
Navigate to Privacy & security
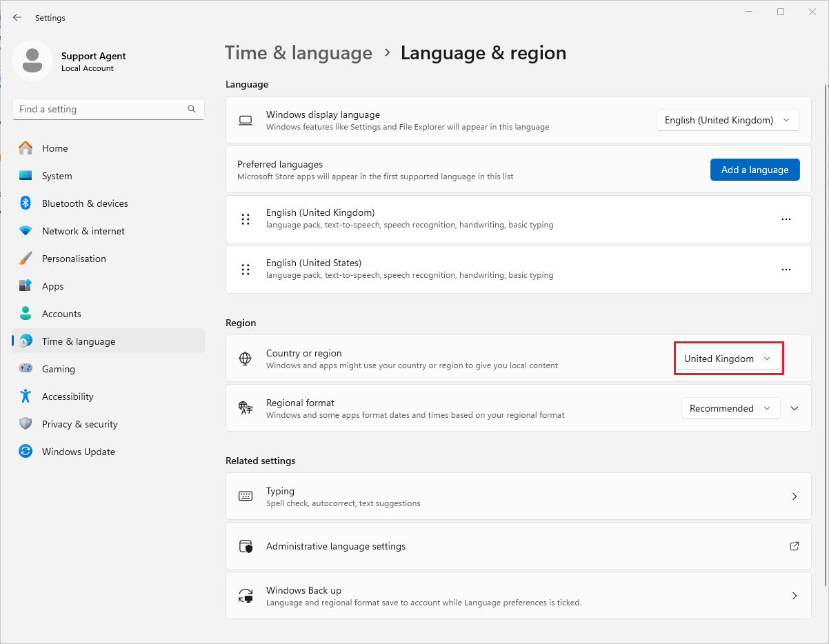point(79,424)
